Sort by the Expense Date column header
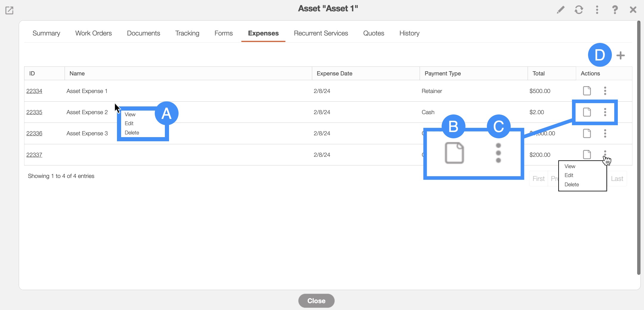 coord(334,73)
